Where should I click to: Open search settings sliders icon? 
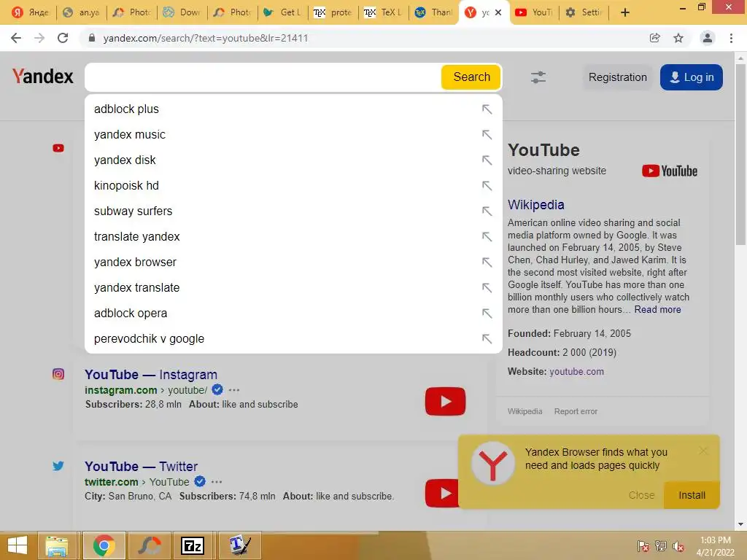point(538,77)
